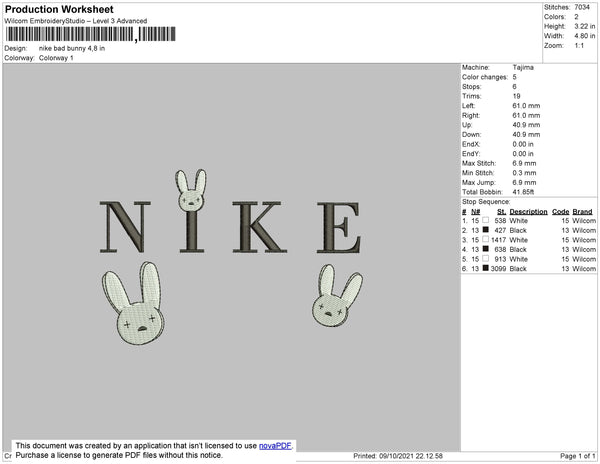Viewport: 600px width, 464px height.
Task: Click the barcode under the title
Action: click(x=91, y=34)
